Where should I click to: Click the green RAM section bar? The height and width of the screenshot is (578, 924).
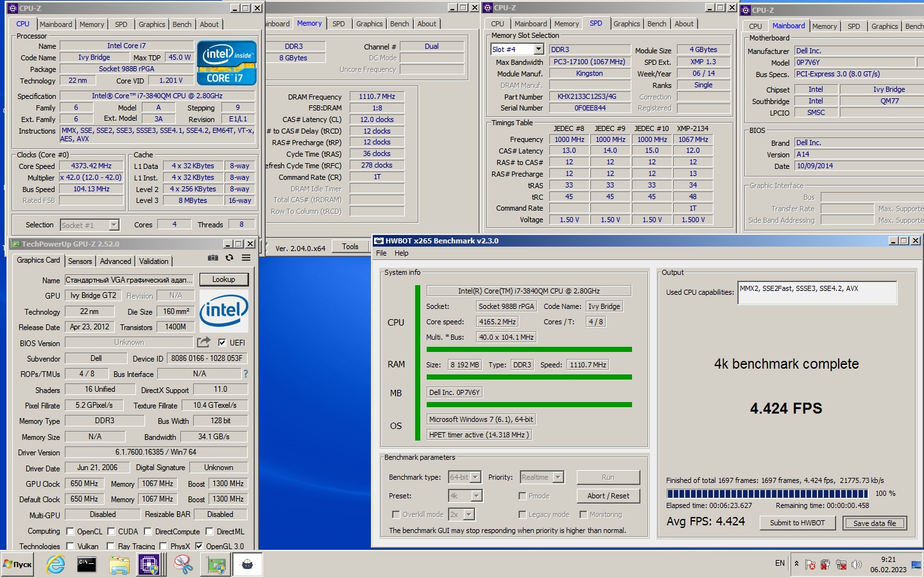(x=529, y=377)
